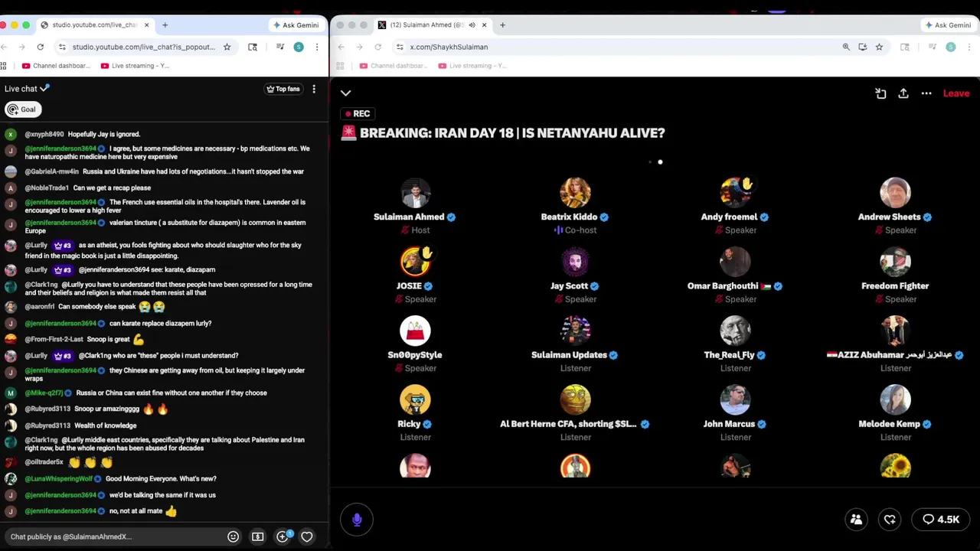Open the green profile avatar in YouTube window
Screen dimensions: 980x551
pyautogui.click(x=299, y=47)
